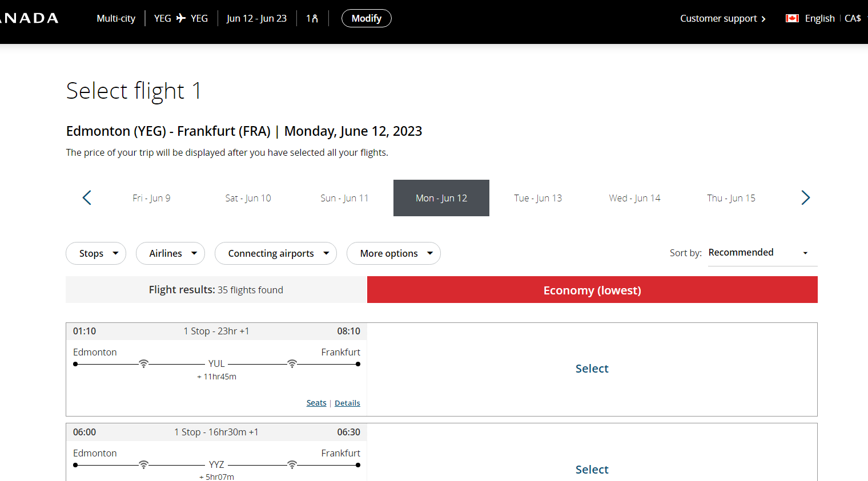Screen dimensions: 868x481
Task: Switch to Sun - Jun 11 date tab
Action: pos(344,198)
